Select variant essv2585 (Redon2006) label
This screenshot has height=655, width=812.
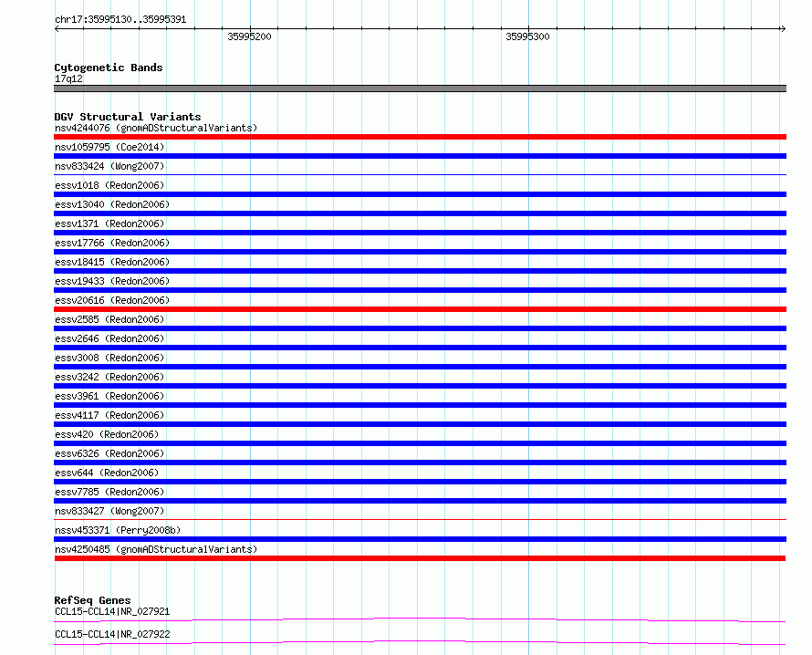tap(109, 319)
